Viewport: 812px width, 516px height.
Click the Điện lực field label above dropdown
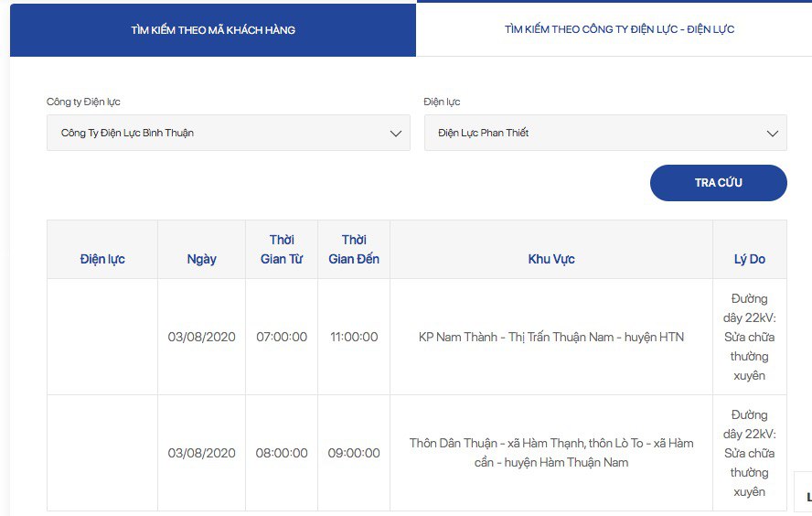tap(442, 102)
